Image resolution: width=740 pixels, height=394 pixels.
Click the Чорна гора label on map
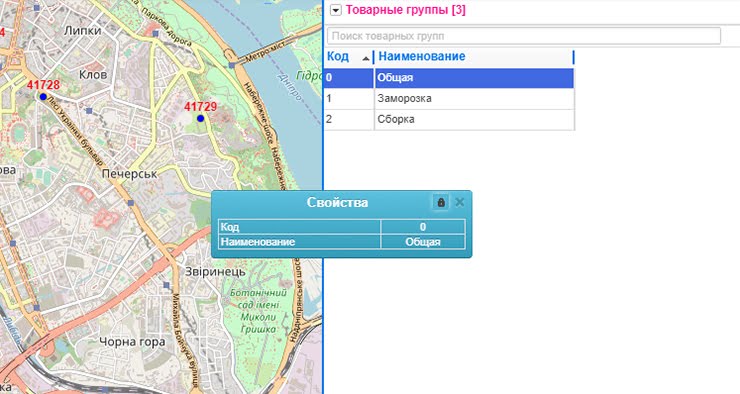coord(132,342)
